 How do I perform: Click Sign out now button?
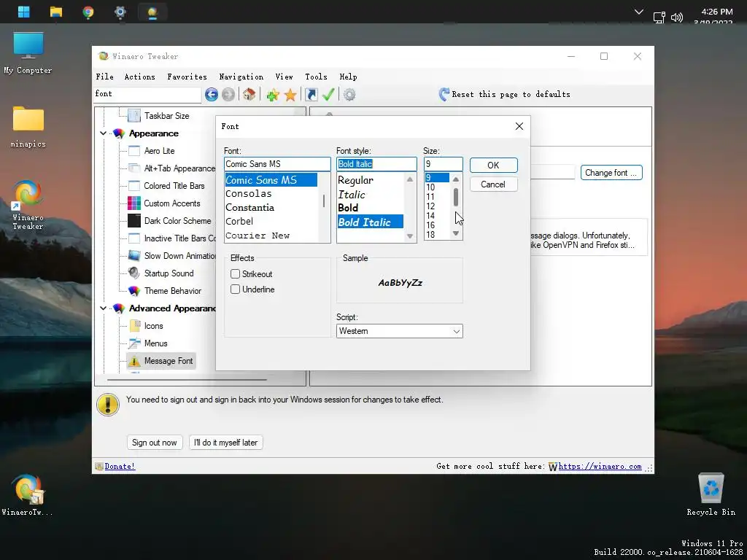tap(155, 443)
